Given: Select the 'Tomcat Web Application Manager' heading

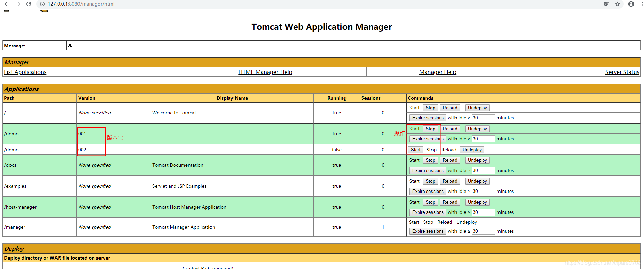Looking at the screenshot, I should tap(321, 27).
